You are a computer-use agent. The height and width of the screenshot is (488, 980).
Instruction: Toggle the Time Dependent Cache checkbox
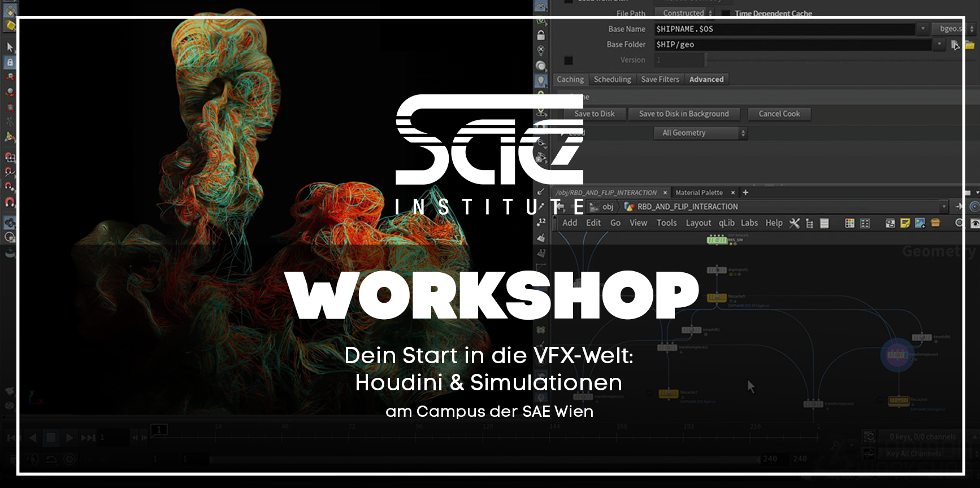(x=726, y=13)
